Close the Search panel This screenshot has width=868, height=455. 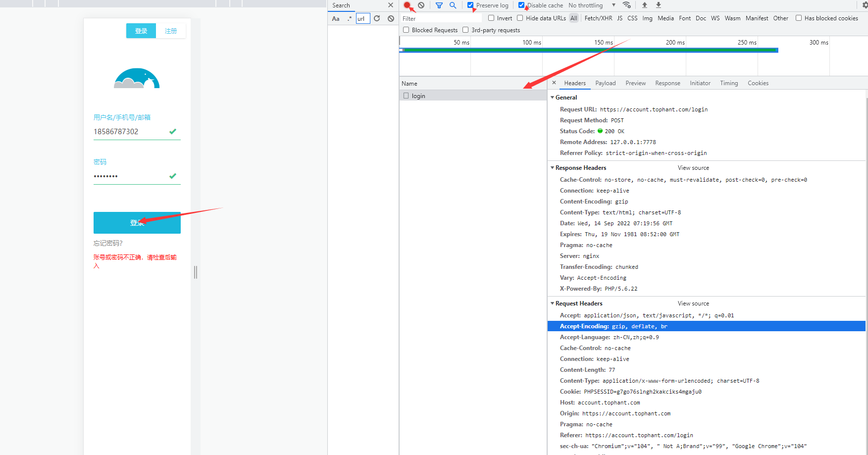(391, 5)
